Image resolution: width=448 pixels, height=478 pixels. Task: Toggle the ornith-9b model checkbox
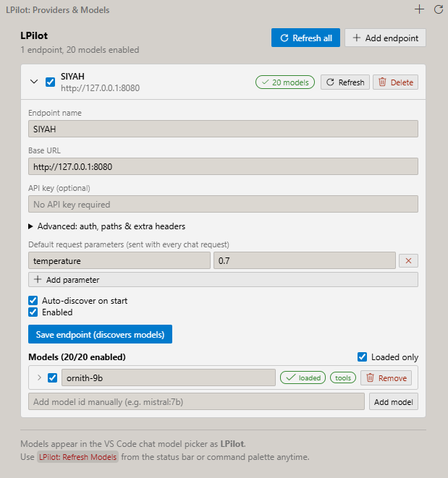point(53,377)
